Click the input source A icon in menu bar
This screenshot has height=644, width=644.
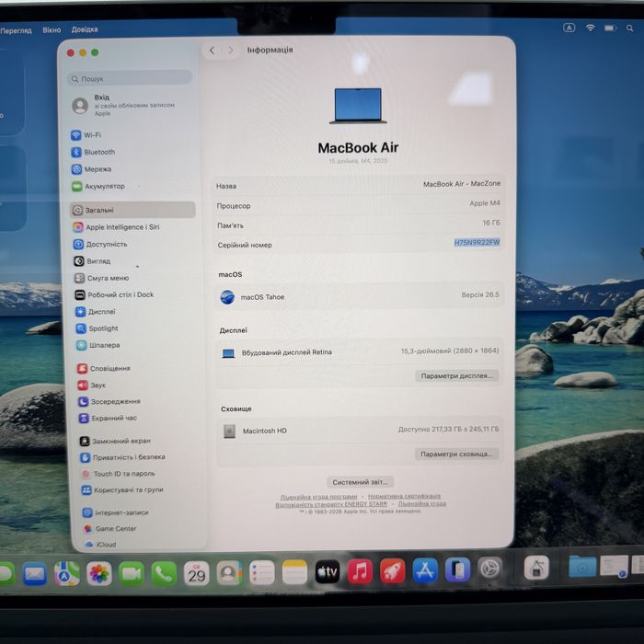click(569, 28)
